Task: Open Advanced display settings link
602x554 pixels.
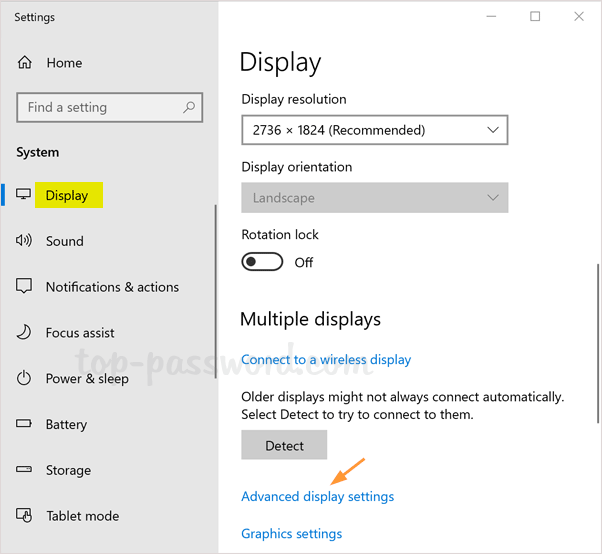Action: click(x=318, y=497)
